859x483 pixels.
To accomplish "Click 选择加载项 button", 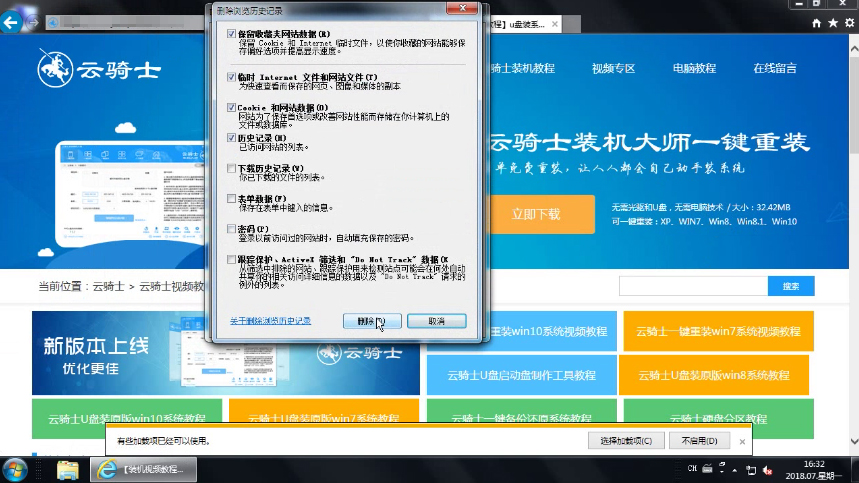I will (626, 441).
